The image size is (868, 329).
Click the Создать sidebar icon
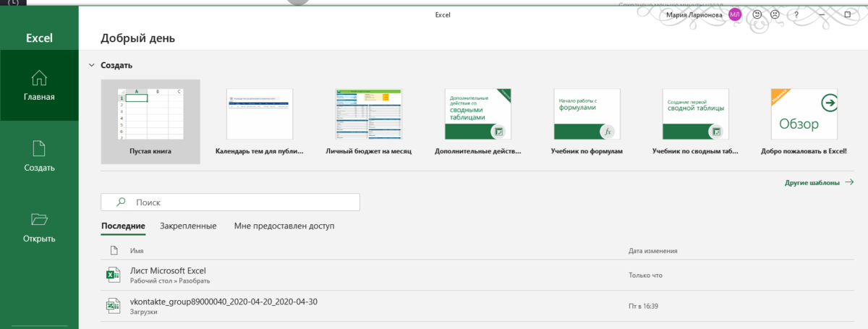(x=39, y=148)
